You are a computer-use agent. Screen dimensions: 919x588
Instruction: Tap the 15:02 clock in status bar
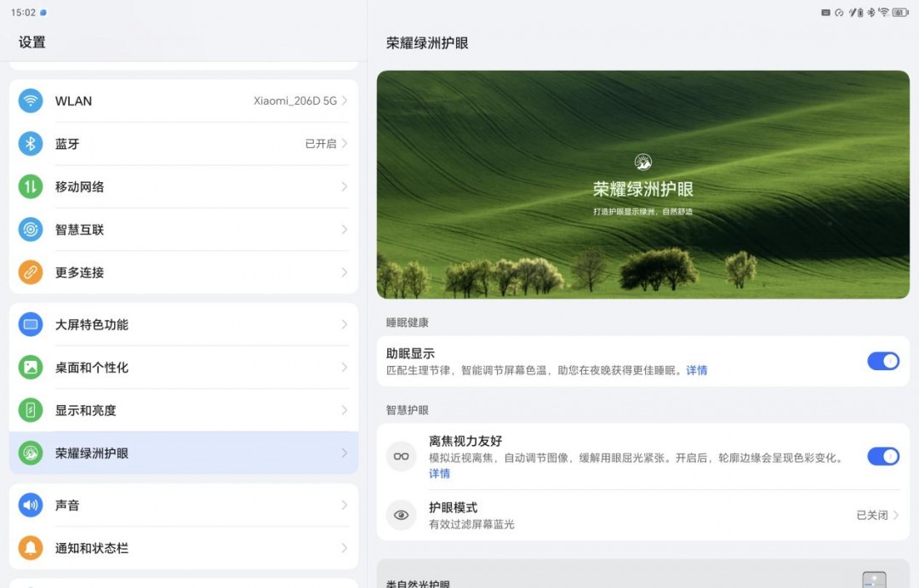point(23,12)
